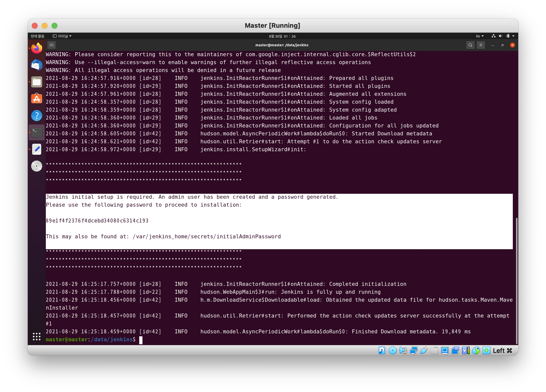Click the VirtualBox USB devices icon

tap(424, 350)
